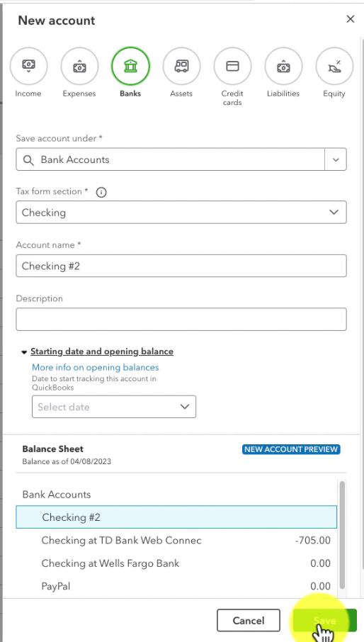Select the Liabilities account type icon
The width and height of the screenshot is (364, 642).
point(283,66)
